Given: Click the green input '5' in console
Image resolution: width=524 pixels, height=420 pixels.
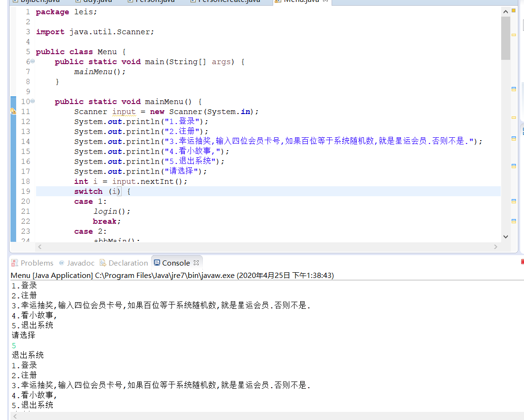Looking at the screenshot, I should 14,345.
